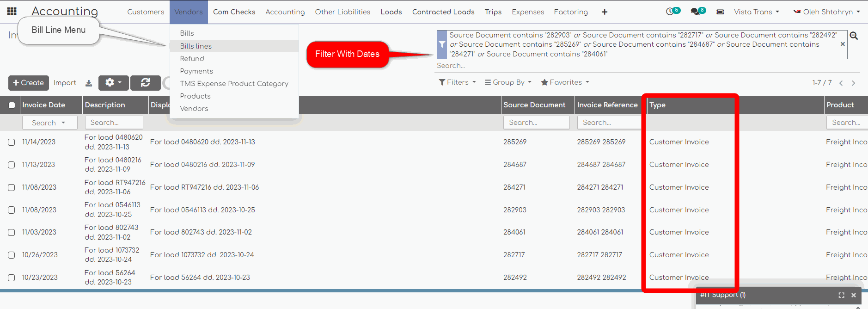Click the Source Document column search field
The width and height of the screenshot is (868, 309).
(x=536, y=123)
